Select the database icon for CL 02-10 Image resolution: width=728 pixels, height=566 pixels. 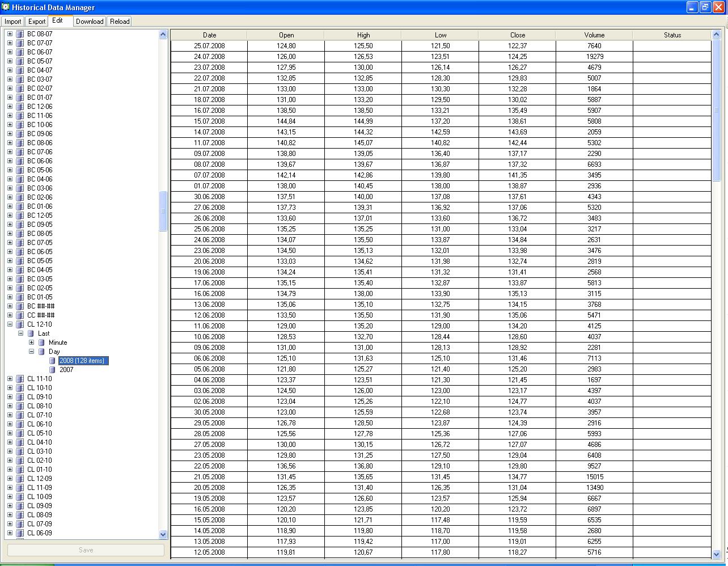tap(20, 461)
